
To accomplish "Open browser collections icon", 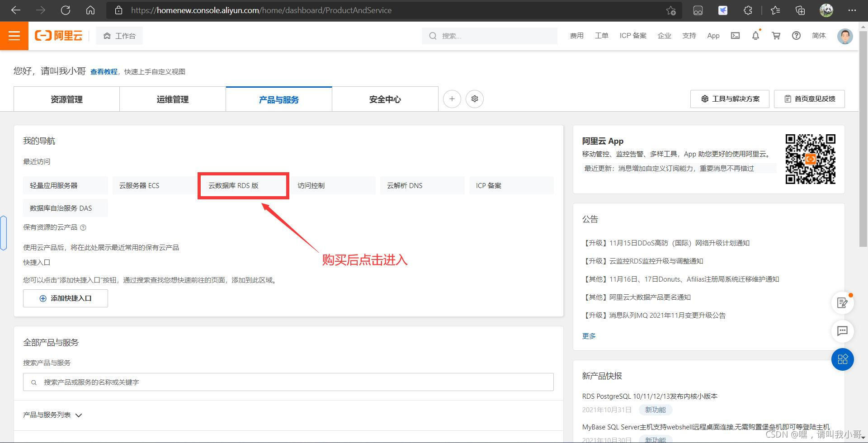I will [x=800, y=10].
